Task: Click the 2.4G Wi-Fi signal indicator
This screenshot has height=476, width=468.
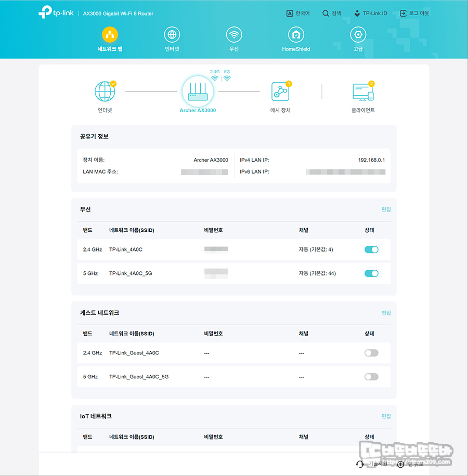Action: tap(215, 75)
